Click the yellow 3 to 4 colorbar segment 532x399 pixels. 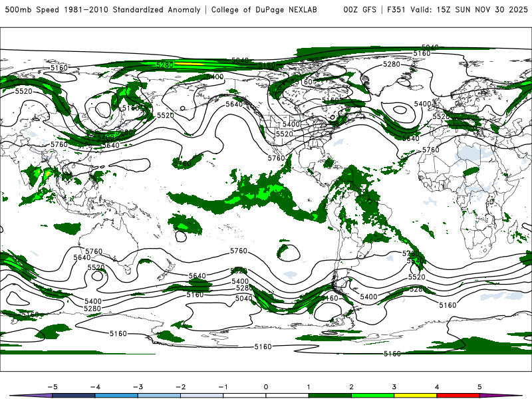[416, 396]
